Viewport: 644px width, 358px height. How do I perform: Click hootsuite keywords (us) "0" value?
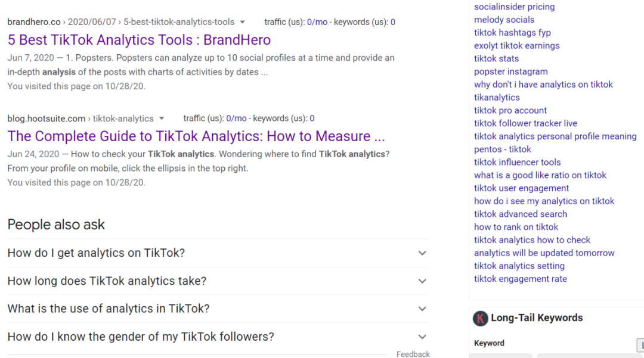[x=312, y=119]
